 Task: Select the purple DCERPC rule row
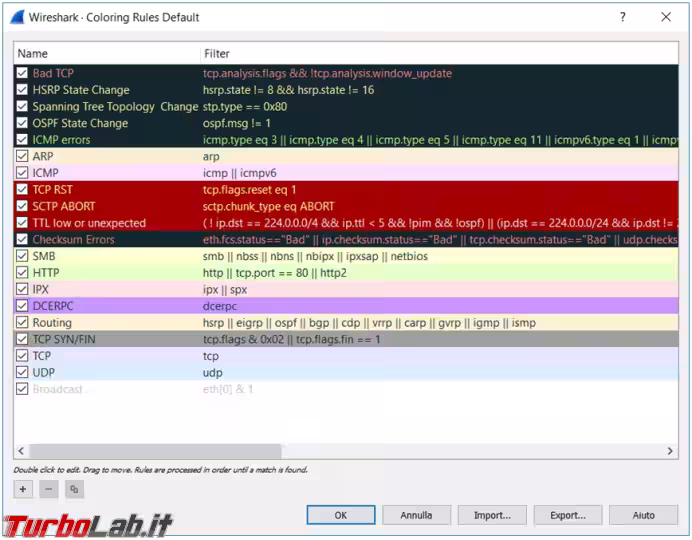click(x=300, y=306)
